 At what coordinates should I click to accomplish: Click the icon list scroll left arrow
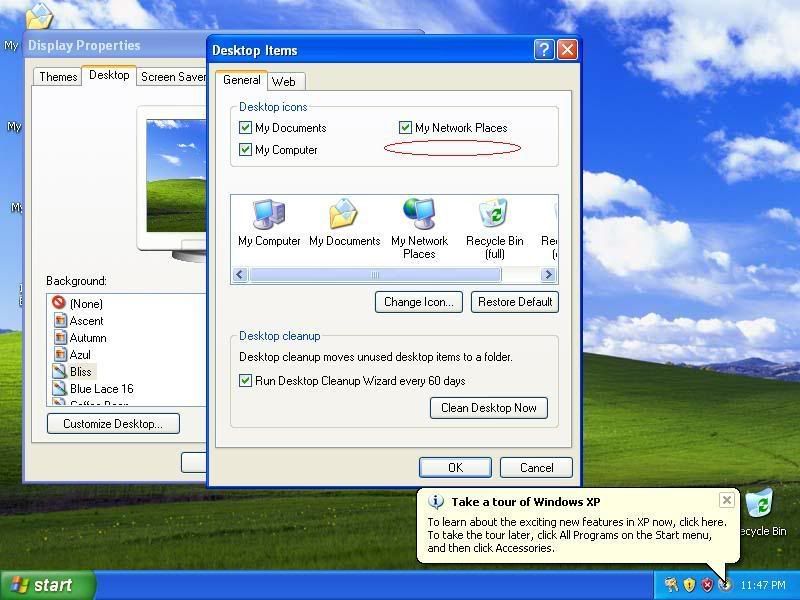[x=240, y=274]
